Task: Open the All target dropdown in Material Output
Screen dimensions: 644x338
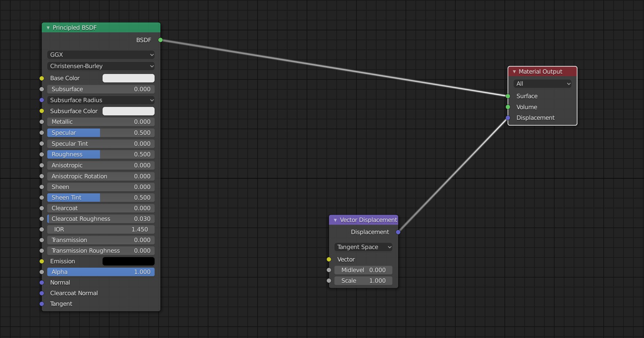Action: [x=543, y=84]
